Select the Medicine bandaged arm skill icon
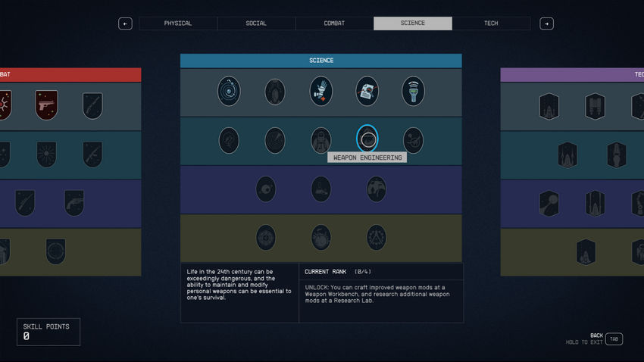 point(320,91)
